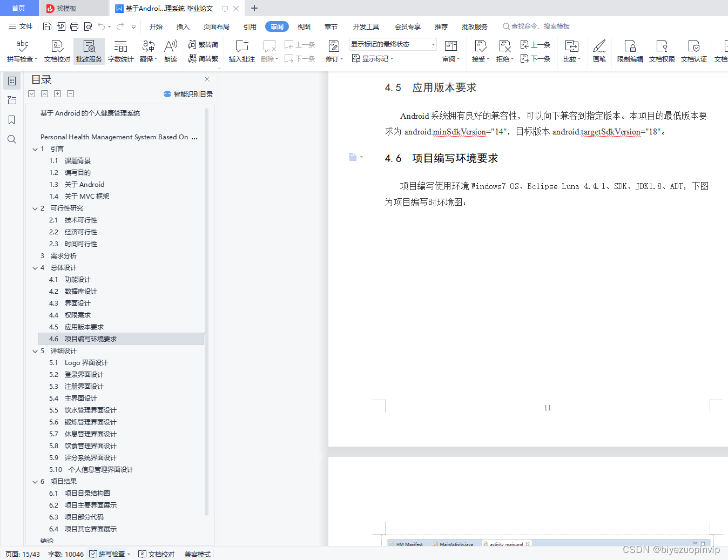The width and height of the screenshot is (728, 560).
Task: Select the 画笔 pen tool
Action: [599, 51]
